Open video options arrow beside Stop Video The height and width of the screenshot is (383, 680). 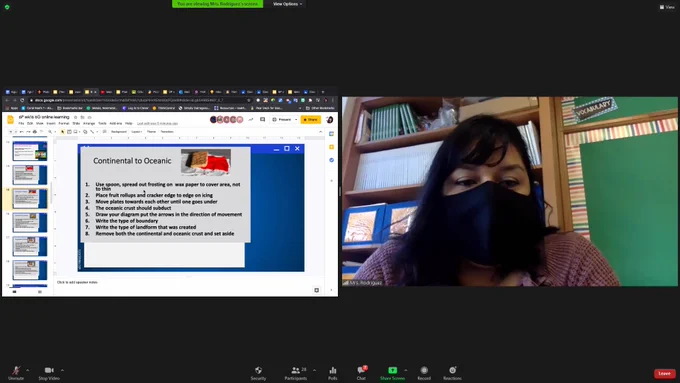coord(62,370)
